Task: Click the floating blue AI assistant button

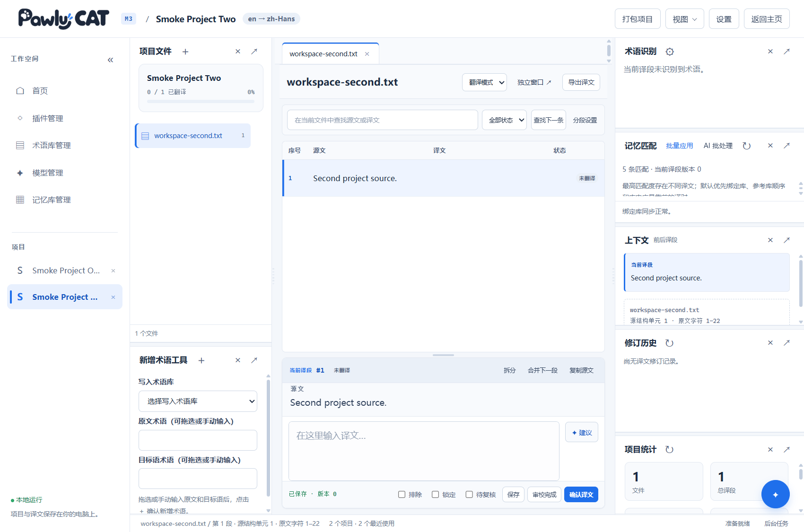Action: click(775, 494)
